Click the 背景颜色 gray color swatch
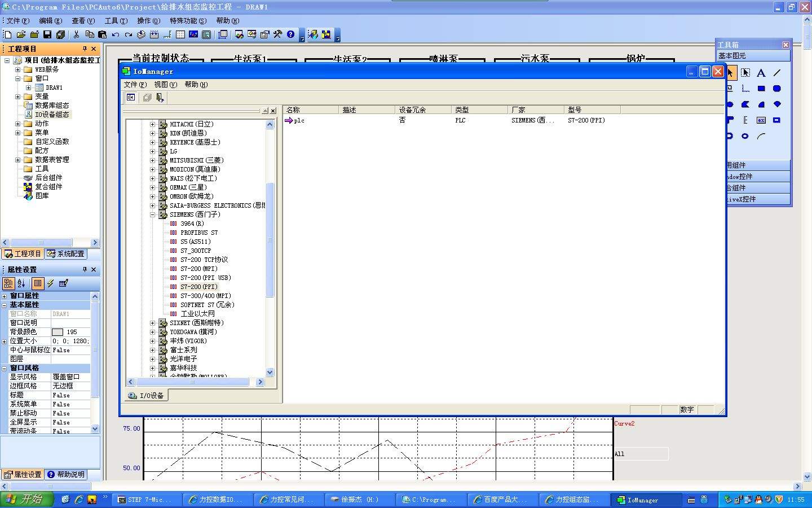The width and height of the screenshot is (812, 508). (x=58, y=332)
